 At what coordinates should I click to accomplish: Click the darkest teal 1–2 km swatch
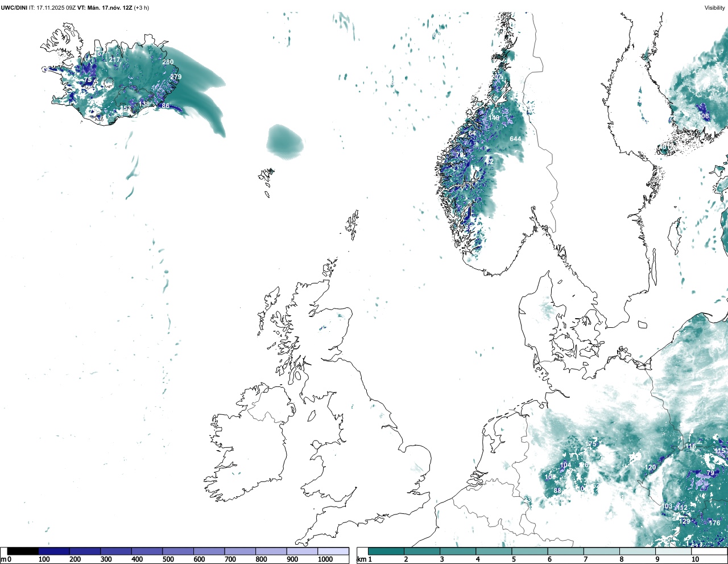click(386, 551)
